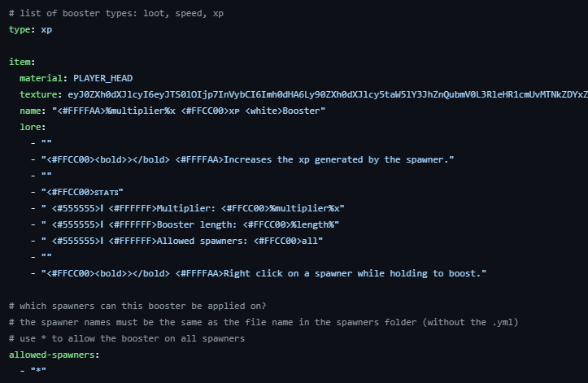The height and width of the screenshot is (383, 588).
Task: Click the 'name' key under item
Action: tap(30, 111)
